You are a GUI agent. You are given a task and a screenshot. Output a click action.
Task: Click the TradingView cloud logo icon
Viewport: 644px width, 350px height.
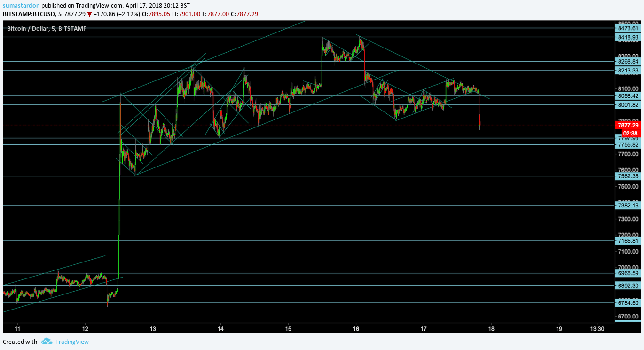click(x=46, y=342)
